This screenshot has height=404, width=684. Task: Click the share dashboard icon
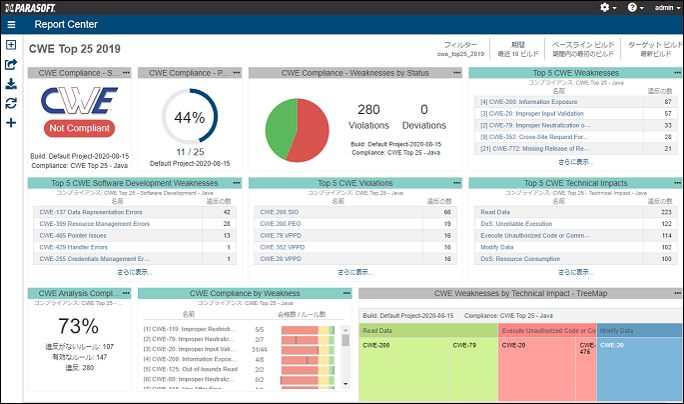point(11,65)
